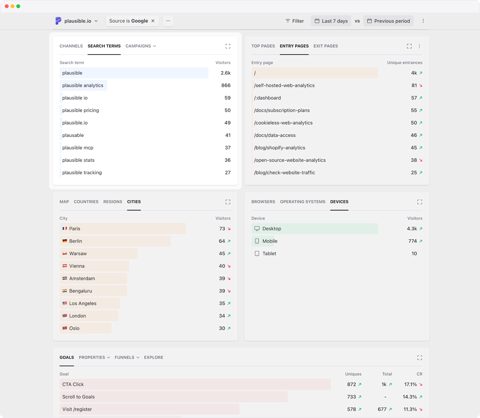The image size is (480, 418).
Task: Expand the goals panel details icon
Action: (x=420, y=358)
